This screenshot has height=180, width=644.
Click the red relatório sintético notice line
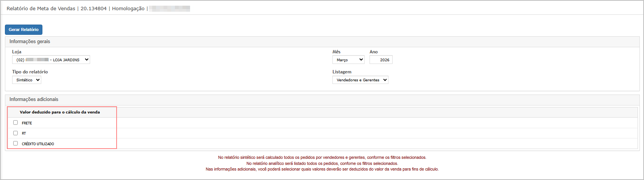(322, 157)
